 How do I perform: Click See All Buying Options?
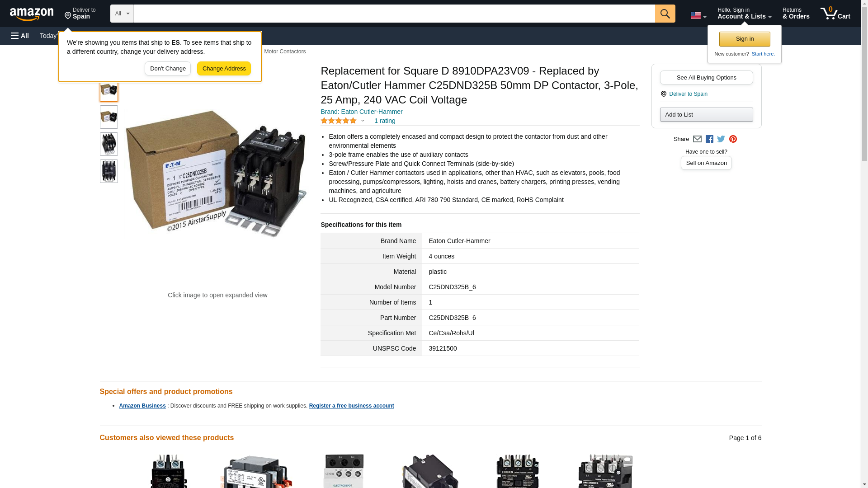point(706,77)
